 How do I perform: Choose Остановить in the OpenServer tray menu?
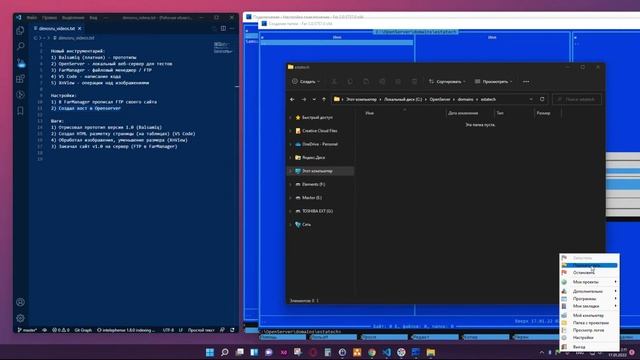point(589,273)
